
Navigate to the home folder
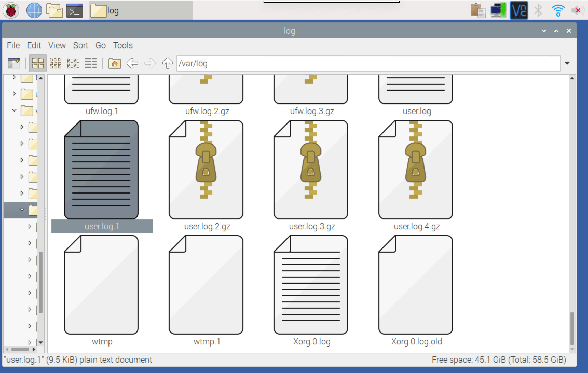(x=115, y=63)
